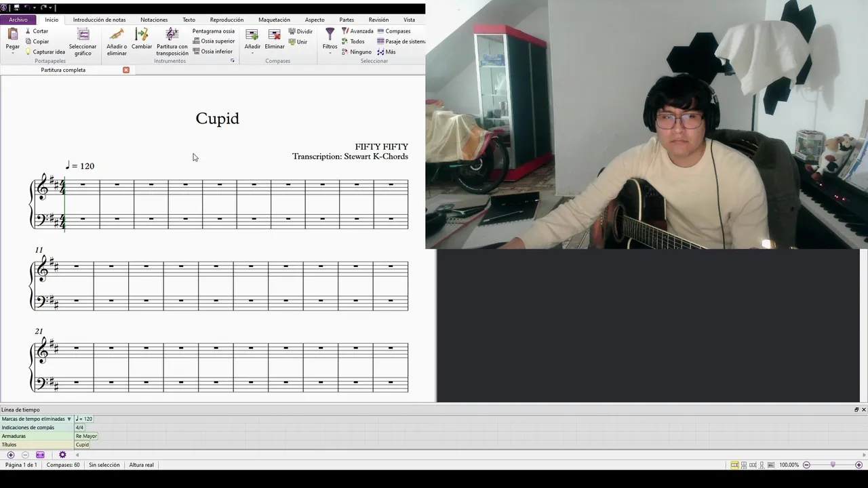This screenshot has width=868, height=488.
Task: Expand Marcas de tempo eliminadas dropdown
Action: click(68, 419)
